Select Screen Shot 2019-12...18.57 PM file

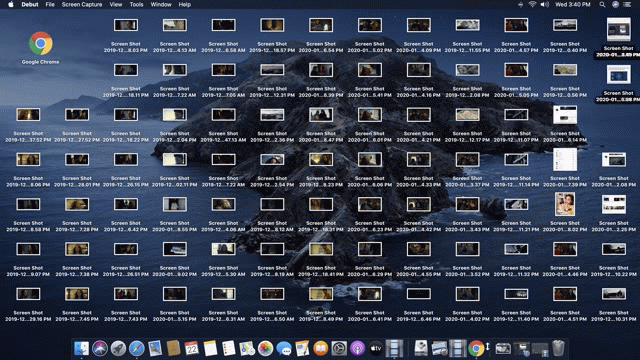click(x=272, y=25)
